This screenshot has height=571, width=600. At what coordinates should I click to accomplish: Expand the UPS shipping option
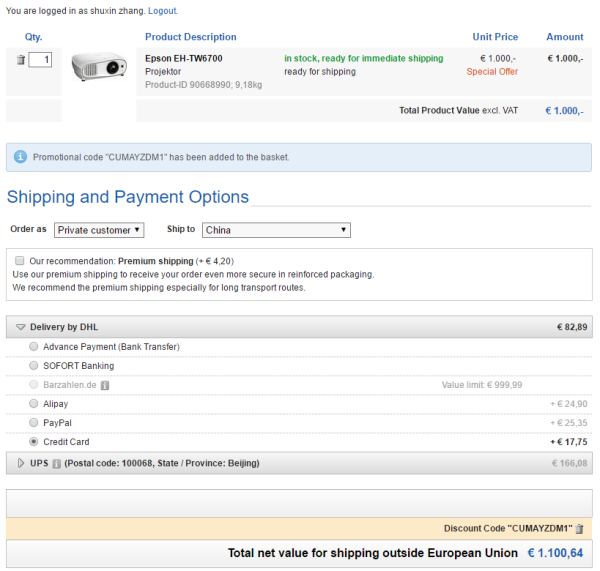[21, 463]
